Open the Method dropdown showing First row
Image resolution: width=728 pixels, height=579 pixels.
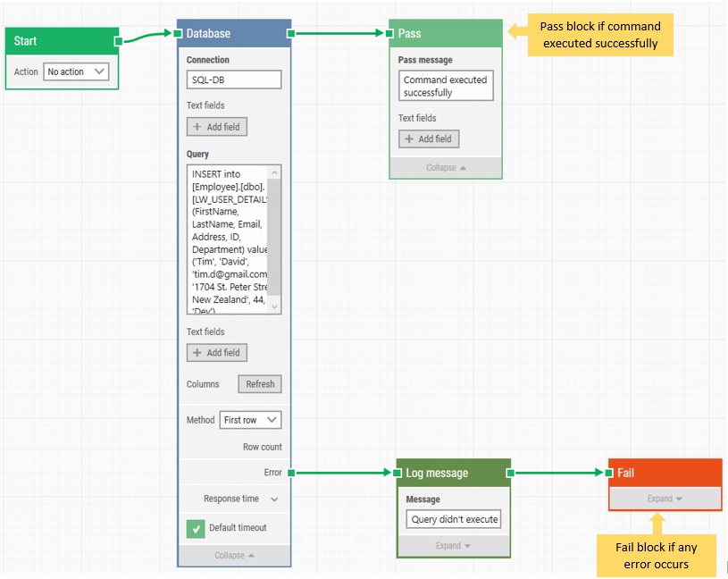click(x=249, y=420)
